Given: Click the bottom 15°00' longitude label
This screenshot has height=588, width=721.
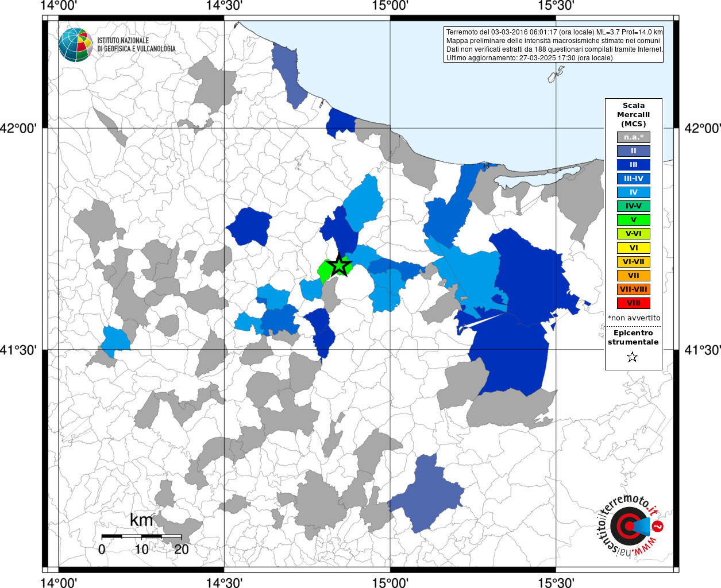Looking at the screenshot, I should point(390,582).
